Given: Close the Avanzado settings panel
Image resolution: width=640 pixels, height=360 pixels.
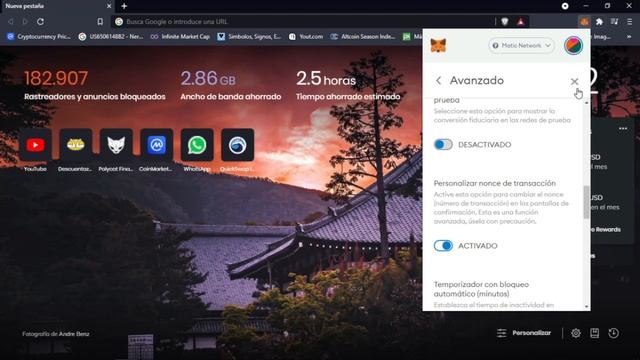Looking at the screenshot, I should (x=574, y=82).
